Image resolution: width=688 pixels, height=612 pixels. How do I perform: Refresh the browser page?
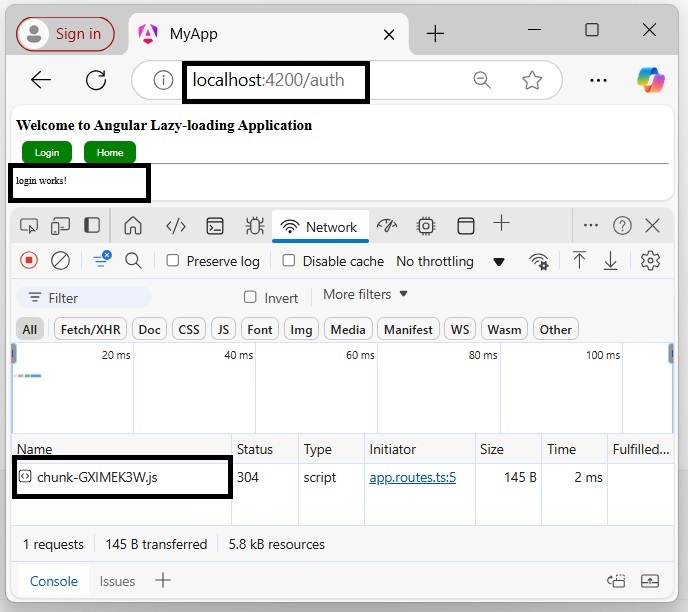coord(96,81)
